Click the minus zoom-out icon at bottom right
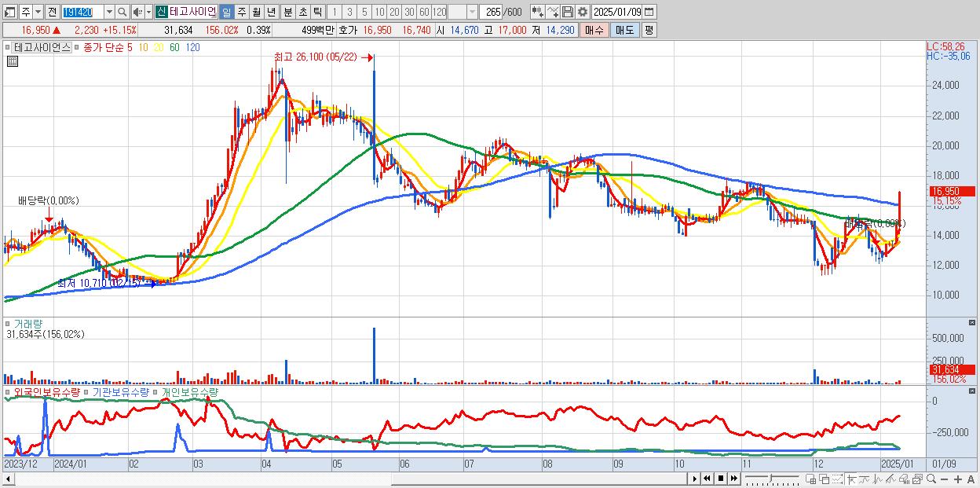 944,479
